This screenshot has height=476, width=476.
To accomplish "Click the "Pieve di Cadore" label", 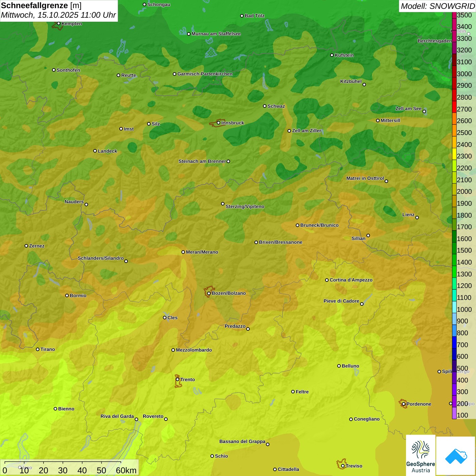I will pyautogui.click(x=341, y=301).
